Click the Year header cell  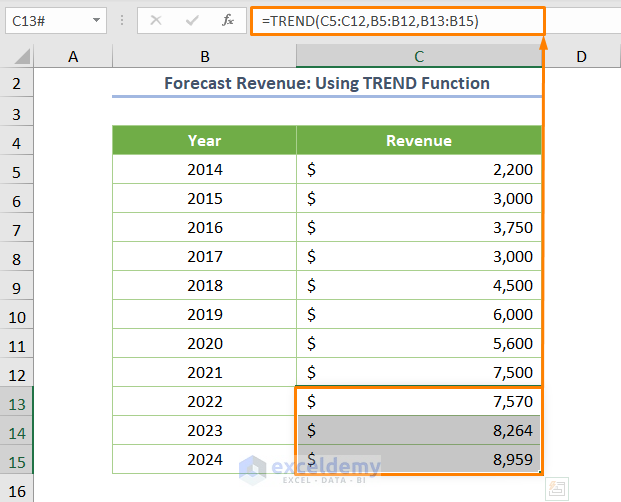204,141
